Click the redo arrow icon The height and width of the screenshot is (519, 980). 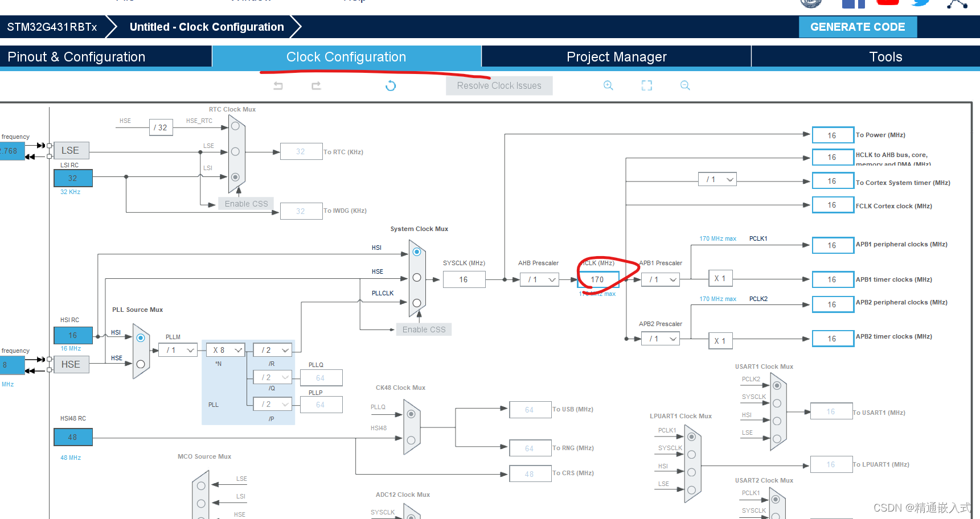coord(316,86)
